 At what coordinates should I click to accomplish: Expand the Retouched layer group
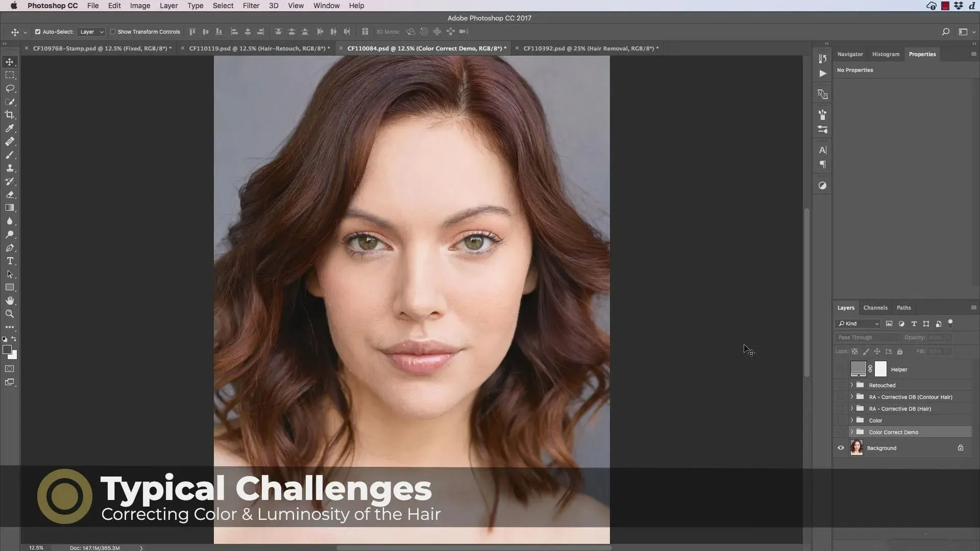tap(851, 385)
